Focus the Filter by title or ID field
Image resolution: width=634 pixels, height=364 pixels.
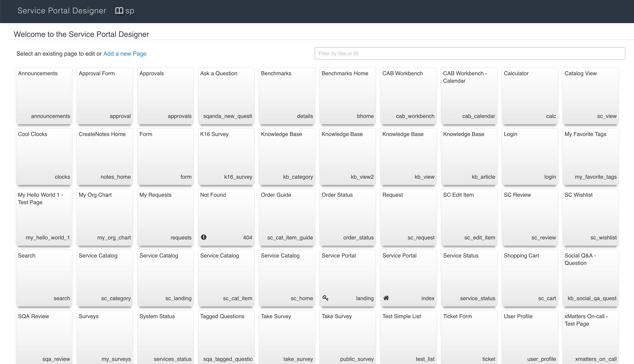(x=469, y=53)
